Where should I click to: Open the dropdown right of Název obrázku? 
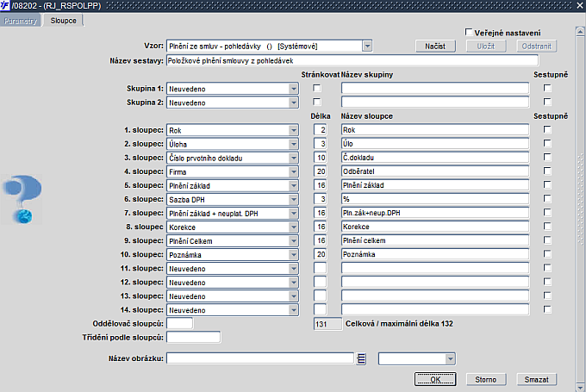coord(451,358)
